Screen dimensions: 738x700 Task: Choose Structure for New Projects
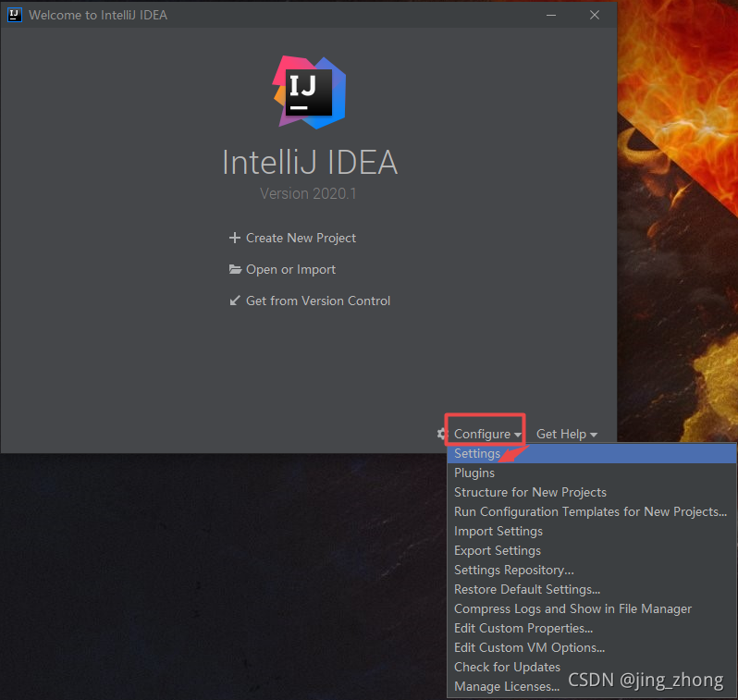592,492
